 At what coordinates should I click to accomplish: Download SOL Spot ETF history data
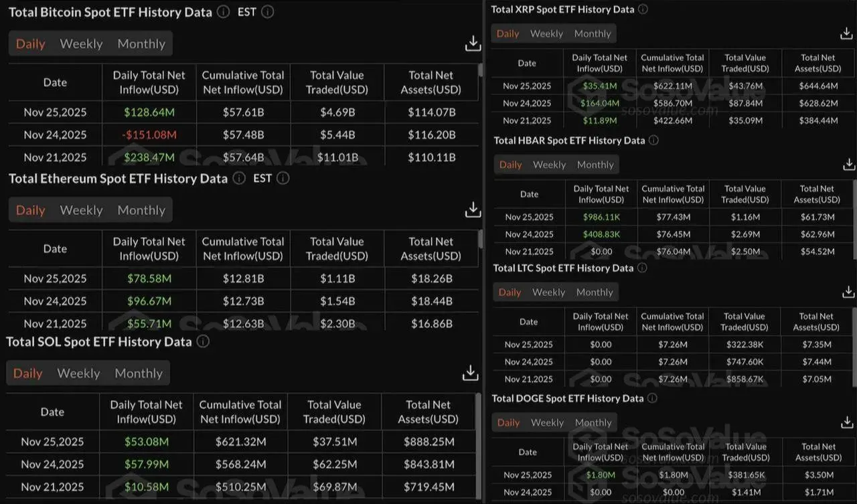(471, 373)
